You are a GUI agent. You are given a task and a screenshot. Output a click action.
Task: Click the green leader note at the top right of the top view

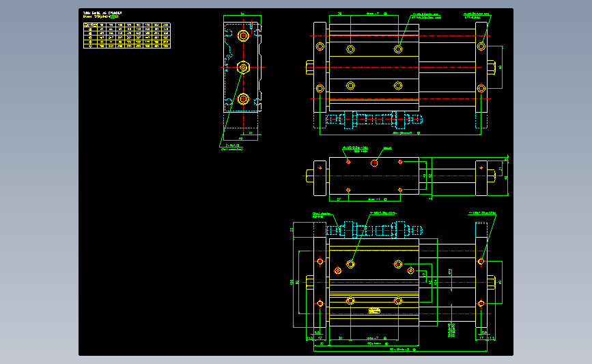coord(477,16)
